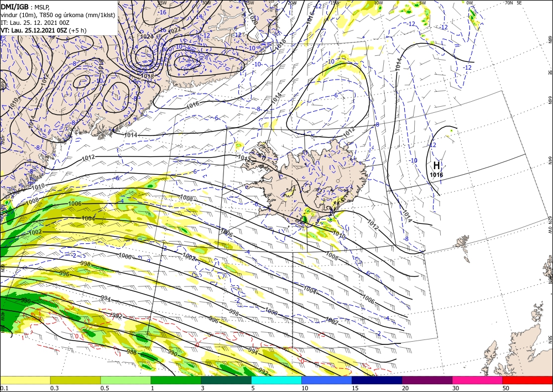Viewport: 553px width, 392px height.
Task: Click the 'IT: Lau. 25. 12. 2021 00Z' line
Action: coord(35,23)
